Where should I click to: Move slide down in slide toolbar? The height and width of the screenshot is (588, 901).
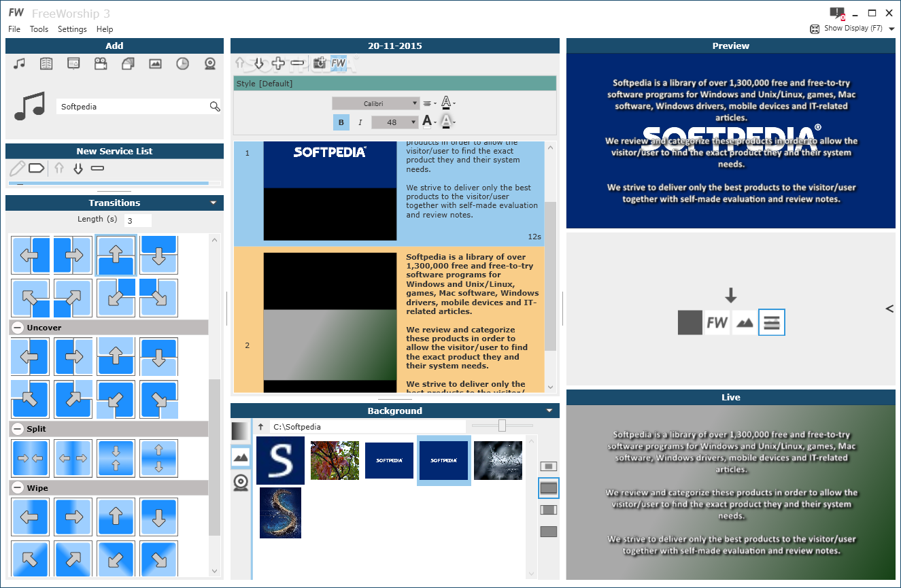(x=259, y=64)
